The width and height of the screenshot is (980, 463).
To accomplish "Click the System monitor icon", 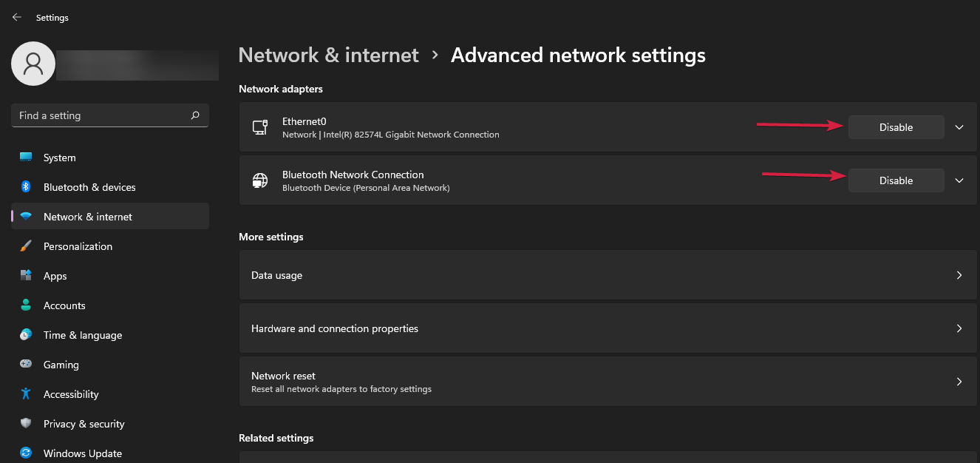I will (26, 158).
